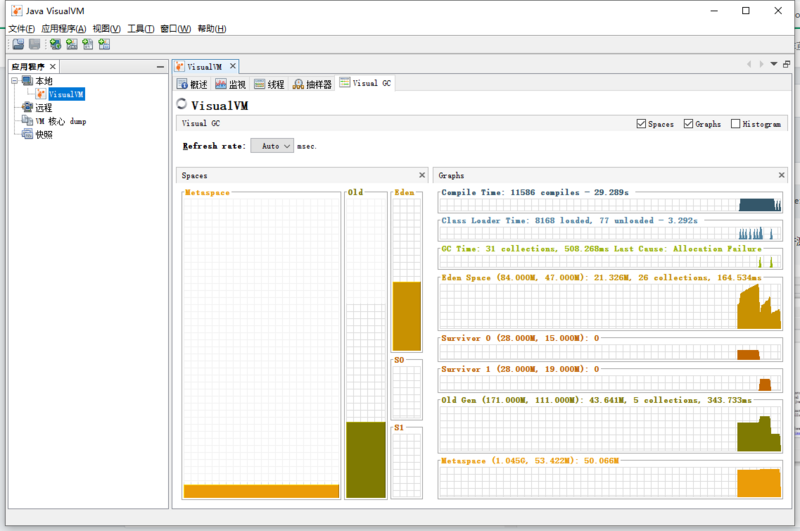Click the GC Time graph title text
Image resolution: width=800 pixels, height=531 pixels.
pyautogui.click(x=602, y=249)
